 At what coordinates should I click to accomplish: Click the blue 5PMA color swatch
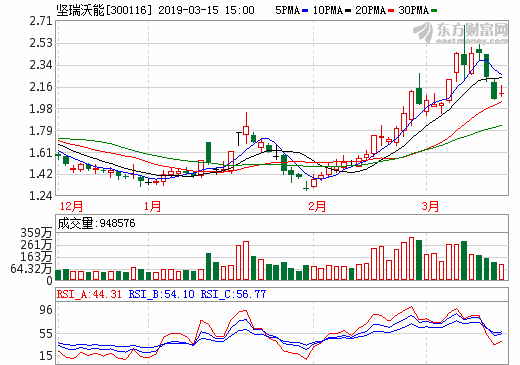[x=305, y=11]
